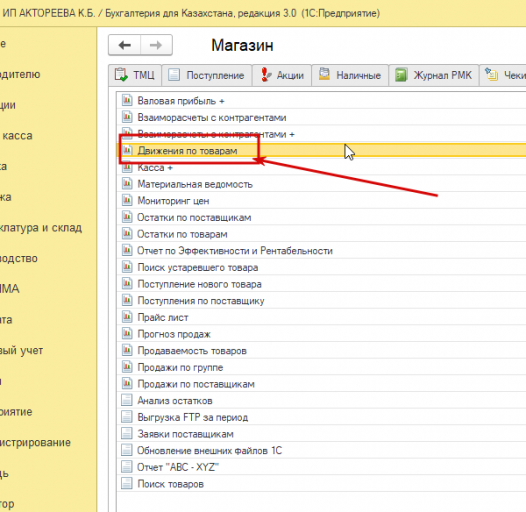Click the report icon beside Мониторинг цен
The width and height of the screenshot is (526, 512).
pos(127,200)
